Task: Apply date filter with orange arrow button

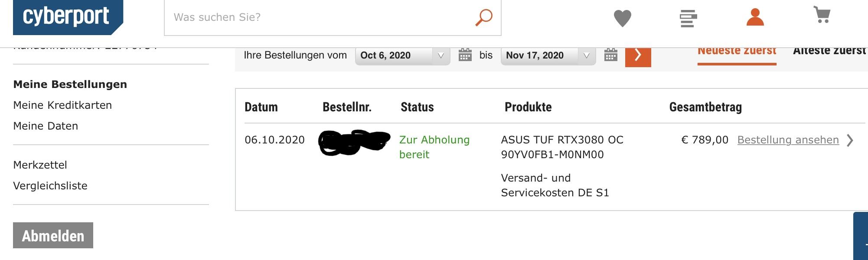Action: 638,55
